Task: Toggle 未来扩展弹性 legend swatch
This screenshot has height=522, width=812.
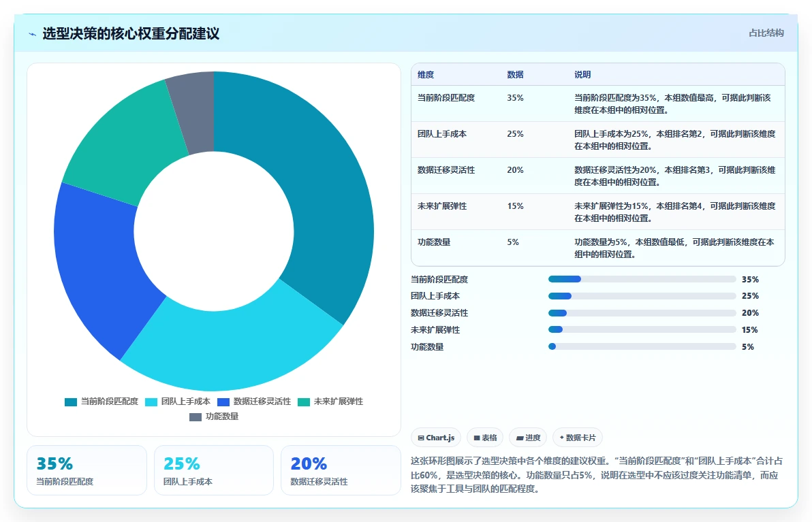Action: (x=304, y=402)
